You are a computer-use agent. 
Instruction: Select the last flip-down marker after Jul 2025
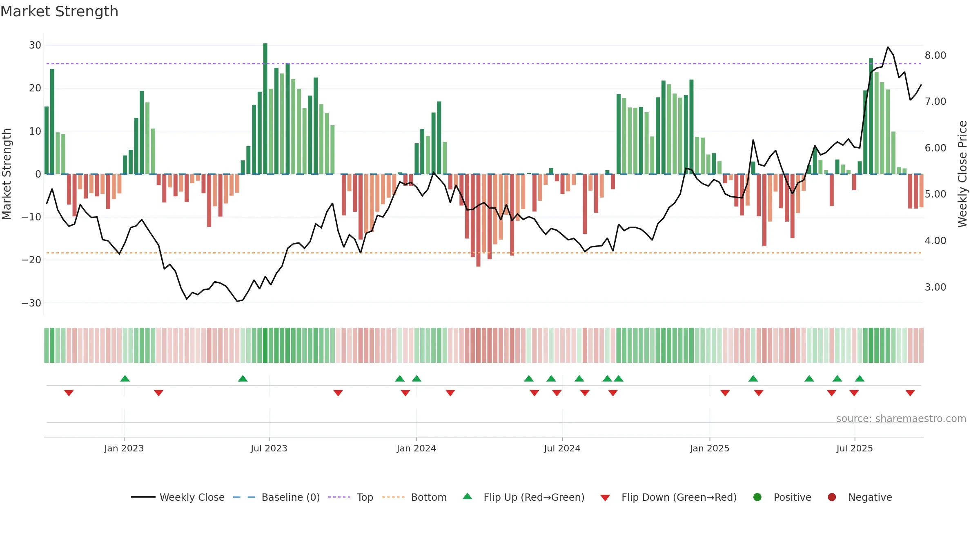click(x=910, y=393)
